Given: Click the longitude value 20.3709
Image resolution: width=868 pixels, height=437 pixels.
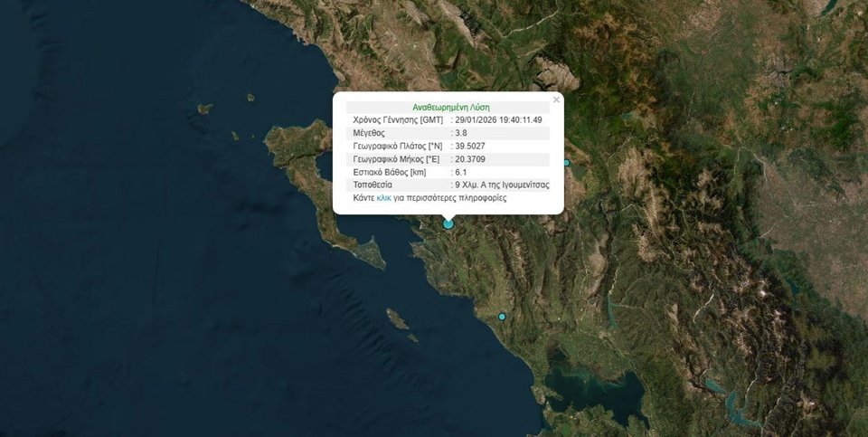Looking at the screenshot, I should tap(470, 159).
